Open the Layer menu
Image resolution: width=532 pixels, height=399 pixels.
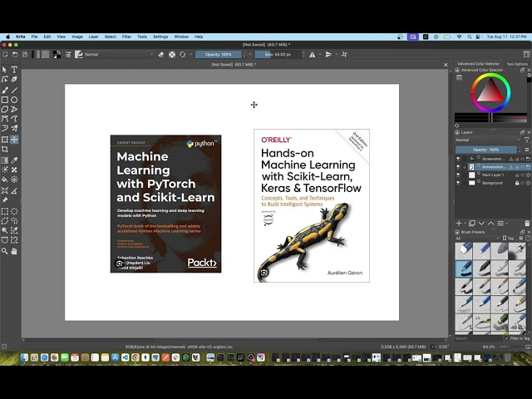coord(93,37)
